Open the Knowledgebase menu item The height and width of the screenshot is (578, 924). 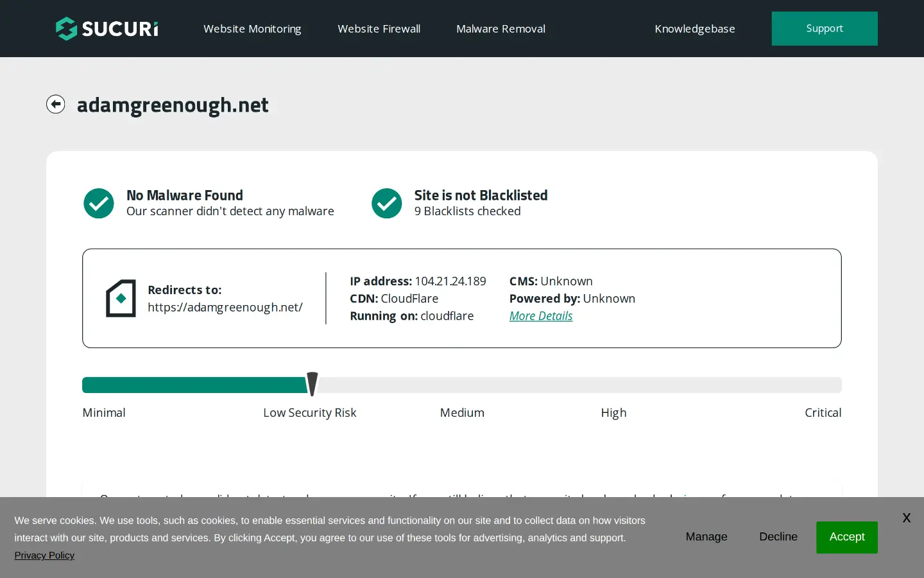click(x=695, y=28)
